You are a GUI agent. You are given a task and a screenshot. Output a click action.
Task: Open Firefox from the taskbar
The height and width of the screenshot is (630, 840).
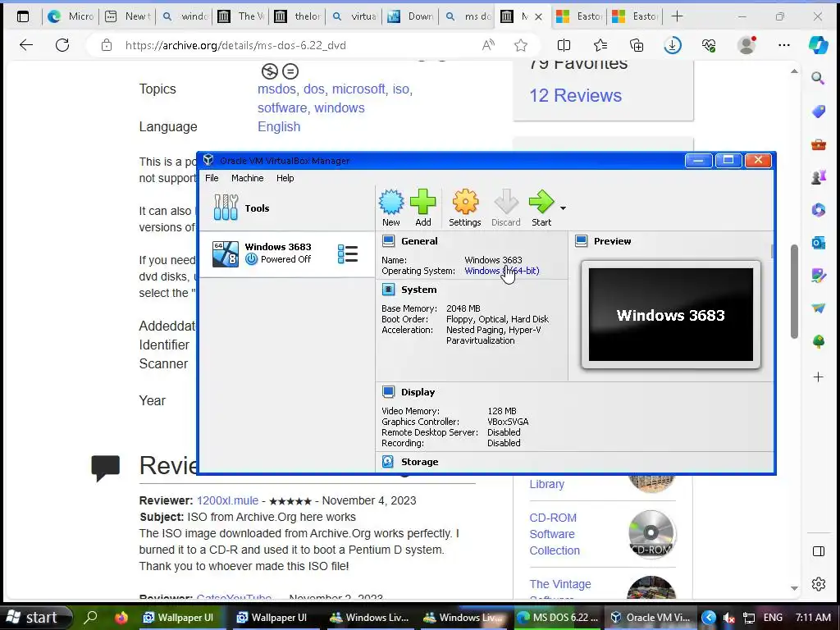click(x=121, y=618)
